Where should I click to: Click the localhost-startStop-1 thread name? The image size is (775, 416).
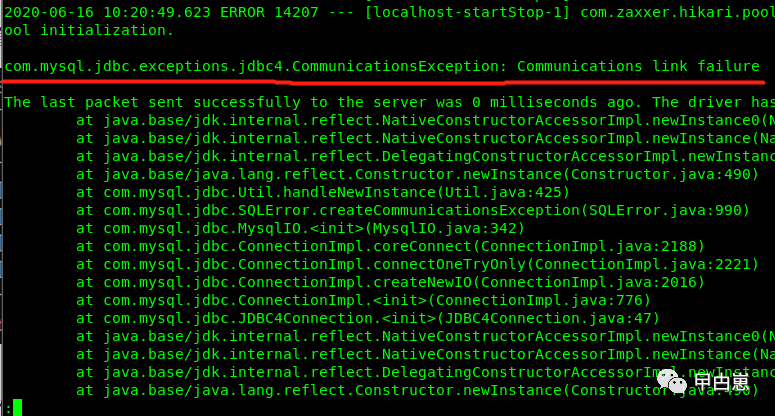click(x=467, y=12)
